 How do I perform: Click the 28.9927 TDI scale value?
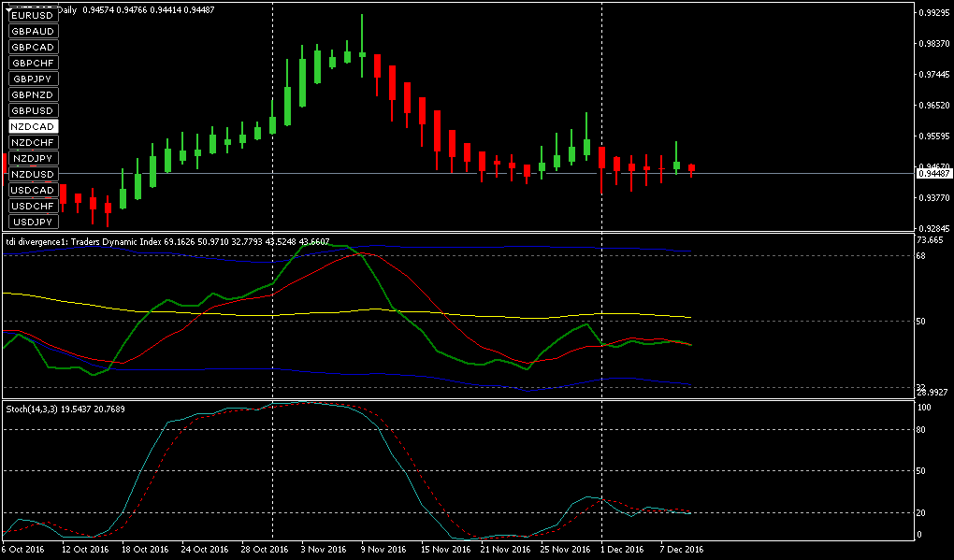click(932, 393)
